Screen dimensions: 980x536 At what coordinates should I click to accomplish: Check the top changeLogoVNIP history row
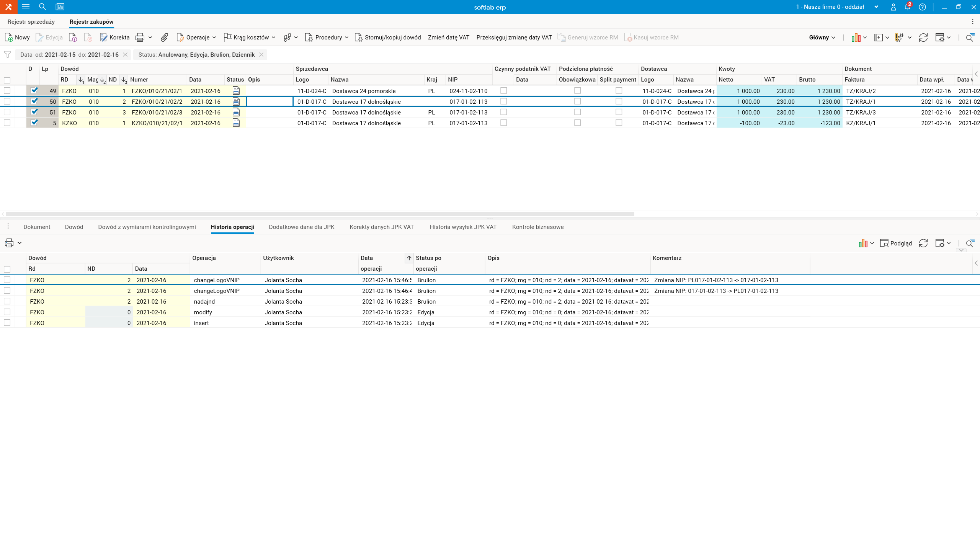(7, 280)
